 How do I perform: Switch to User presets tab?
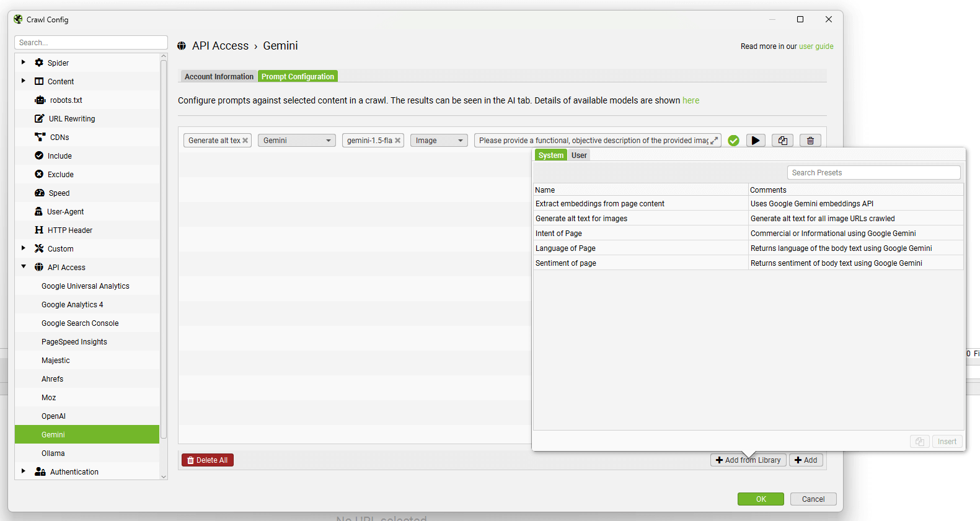coord(579,155)
